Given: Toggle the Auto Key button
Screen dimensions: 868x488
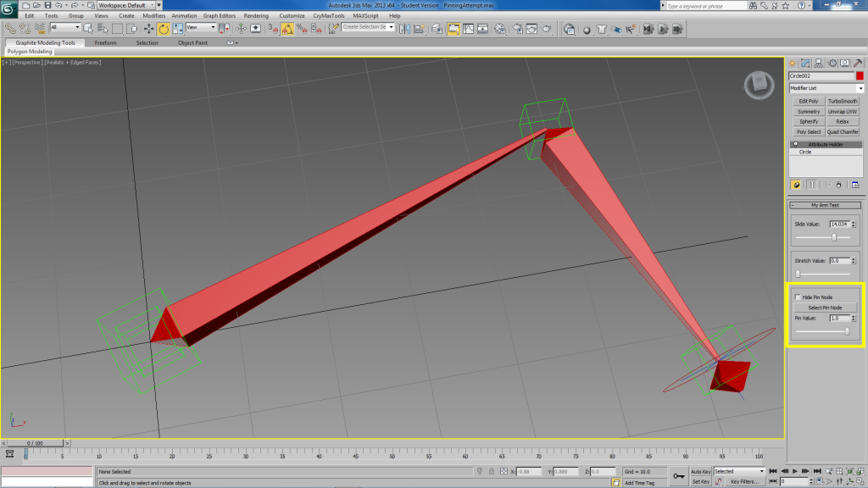Looking at the screenshot, I should (x=700, y=471).
